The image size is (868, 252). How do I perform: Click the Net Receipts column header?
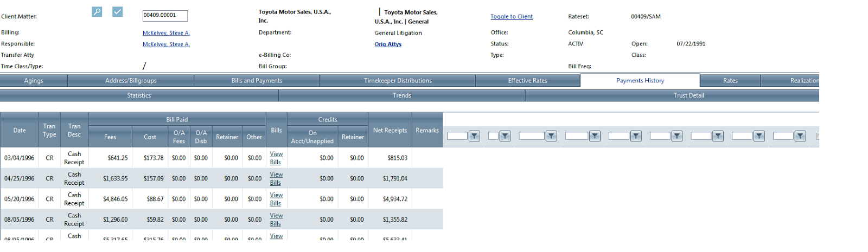(390, 131)
